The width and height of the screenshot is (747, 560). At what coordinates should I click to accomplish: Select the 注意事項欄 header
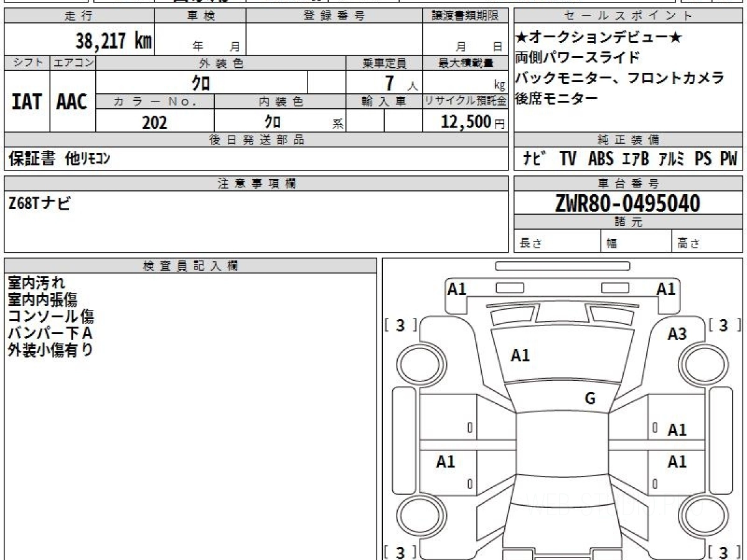click(256, 183)
